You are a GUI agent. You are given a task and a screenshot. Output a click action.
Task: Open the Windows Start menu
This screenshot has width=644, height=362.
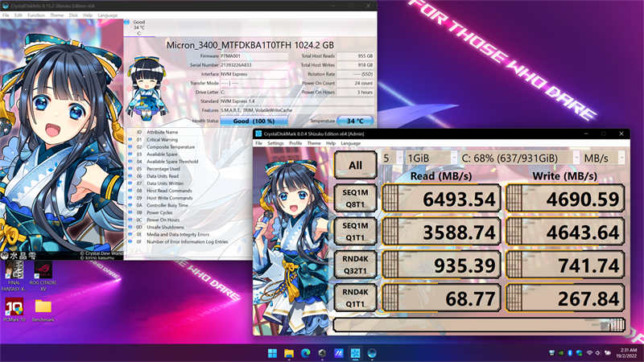[x=272, y=353]
